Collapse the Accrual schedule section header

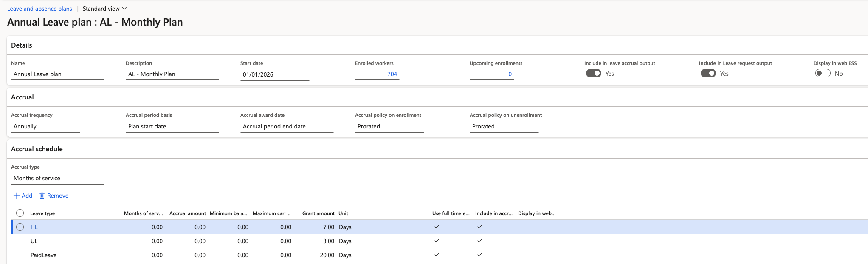coord(37,149)
